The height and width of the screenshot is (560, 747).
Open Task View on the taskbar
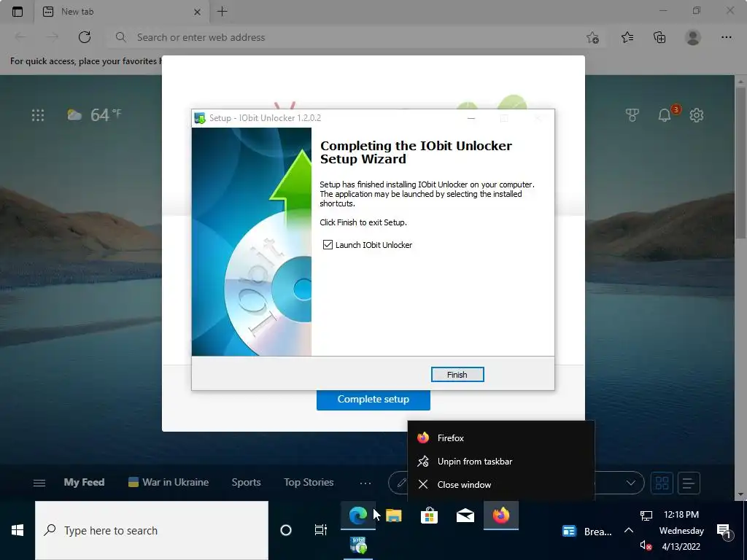pyautogui.click(x=321, y=530)
